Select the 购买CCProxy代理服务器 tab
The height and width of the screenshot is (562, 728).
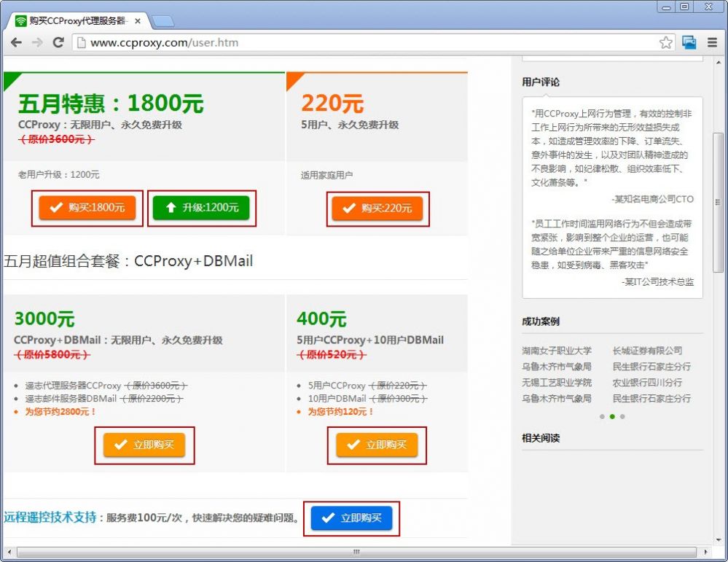point(79,21)
